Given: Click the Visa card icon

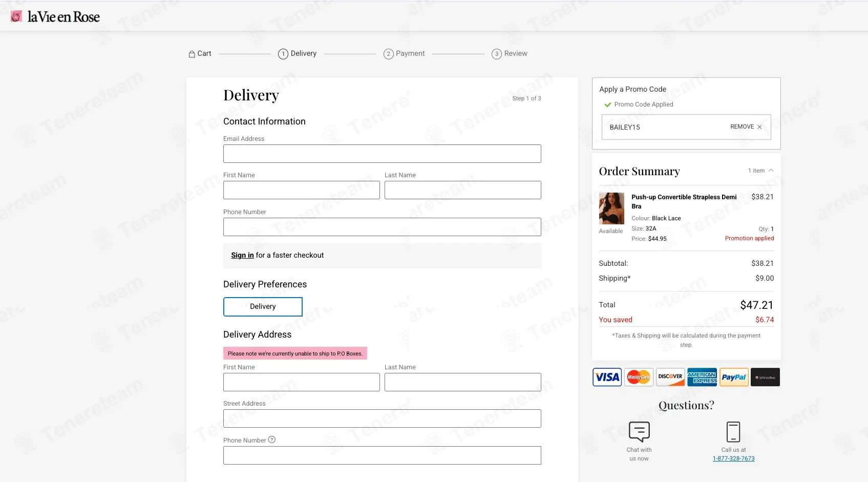Looking at the screenshot, I should [x=607, y=378].
